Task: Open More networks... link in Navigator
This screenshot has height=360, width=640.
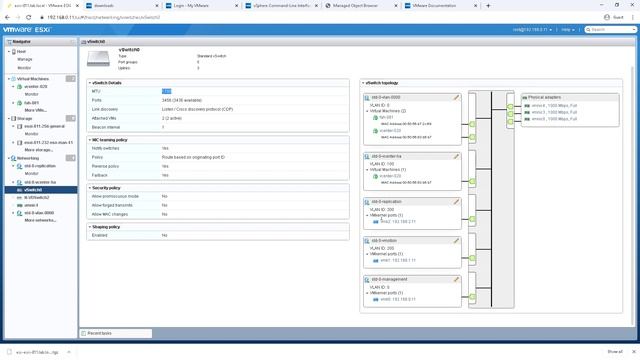Action: pos(40,220)
